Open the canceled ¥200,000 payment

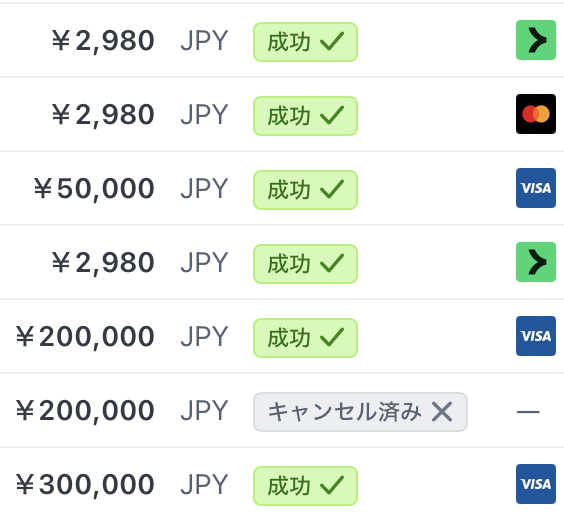(282, 410)
